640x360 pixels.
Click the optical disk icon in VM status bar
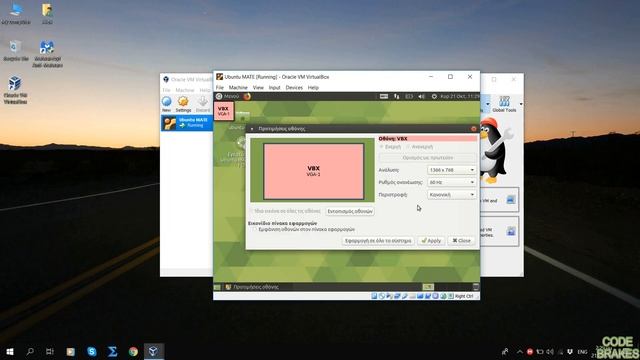tap(382, 296)
